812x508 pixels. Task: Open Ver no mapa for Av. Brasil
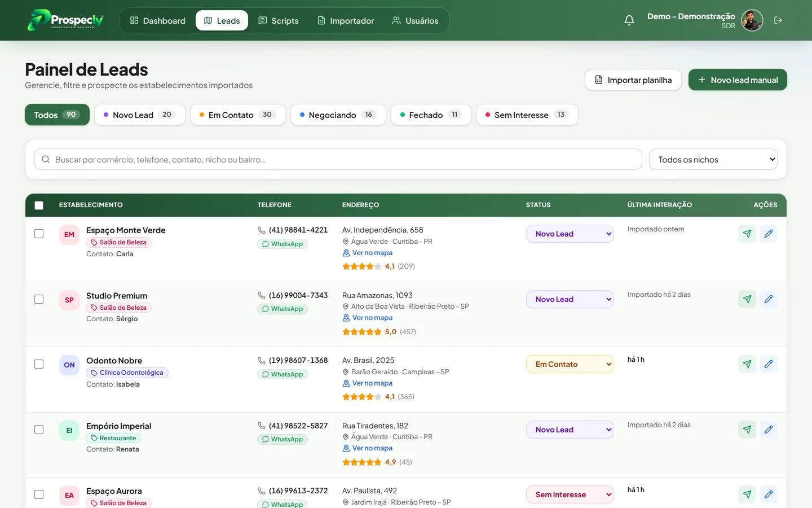[368, 383]
